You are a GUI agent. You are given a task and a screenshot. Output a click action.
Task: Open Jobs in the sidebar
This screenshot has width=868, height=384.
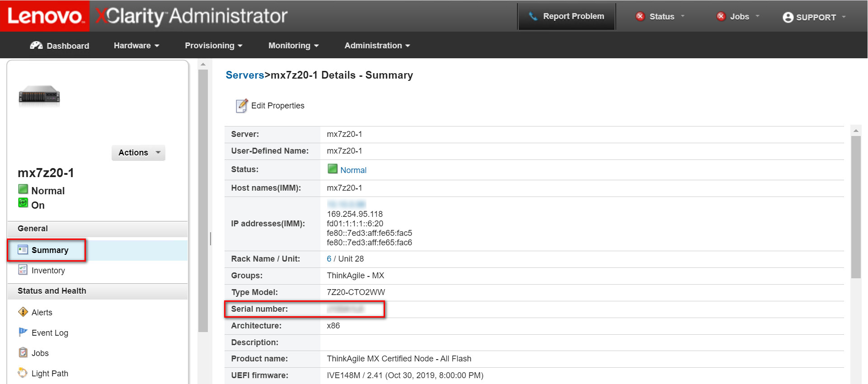click(x=40, y=353)
